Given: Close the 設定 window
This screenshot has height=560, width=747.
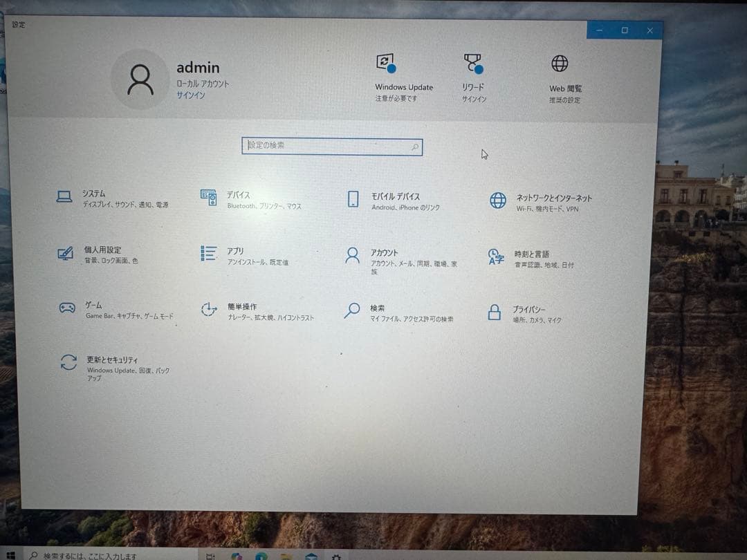Looking at the screenshot, I should (649, 30).
